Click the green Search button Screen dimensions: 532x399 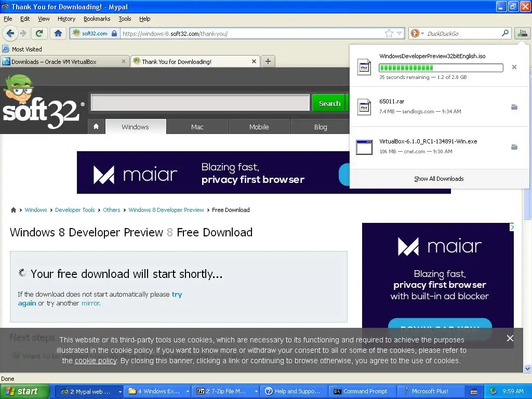[x=329, y=103]
